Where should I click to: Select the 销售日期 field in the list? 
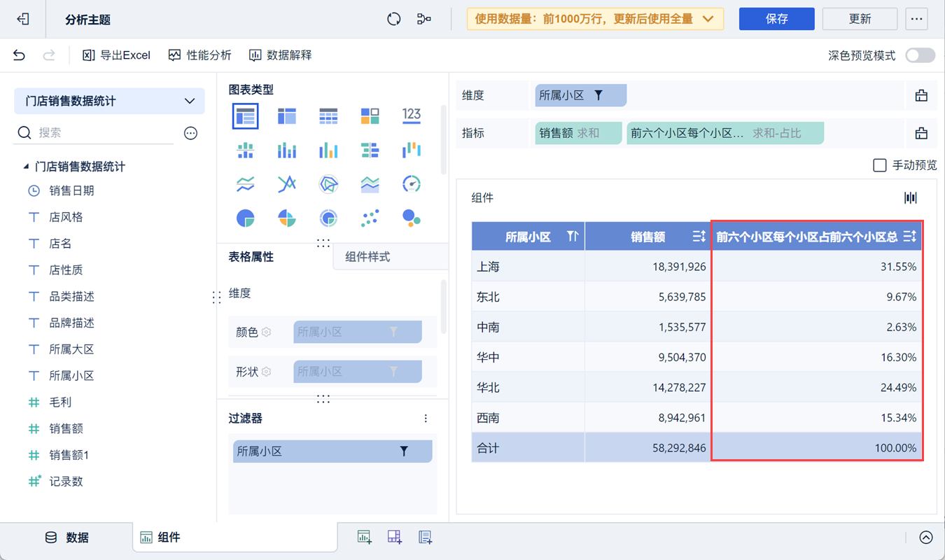point(71,190)
